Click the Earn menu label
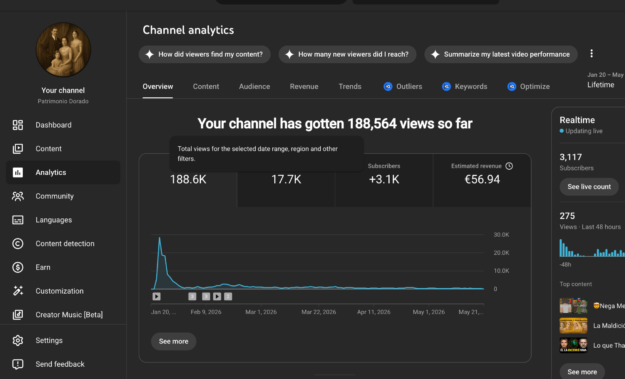The width and height of the screenshot is (625, 379). pyautogui.click(x=43, y=267)
